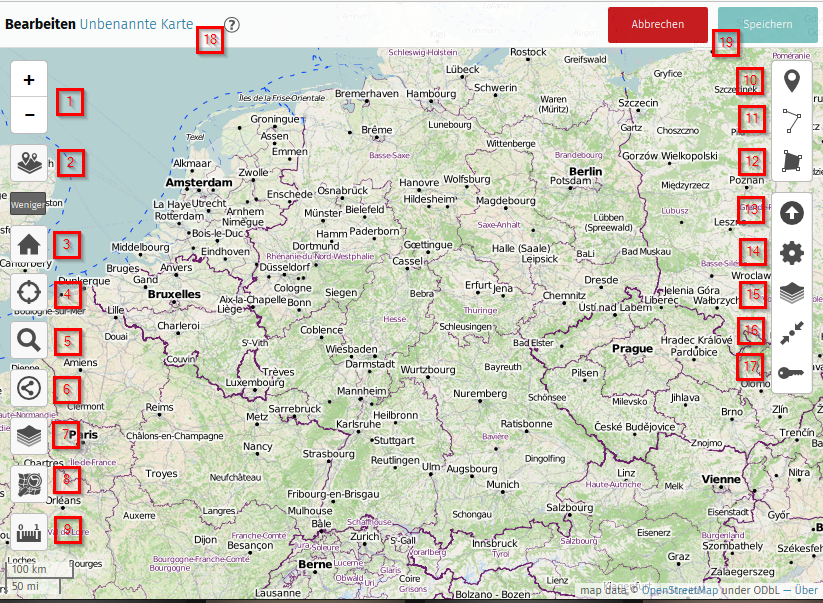
Task: Open the share and embed icon
Action: click(29, 388)
